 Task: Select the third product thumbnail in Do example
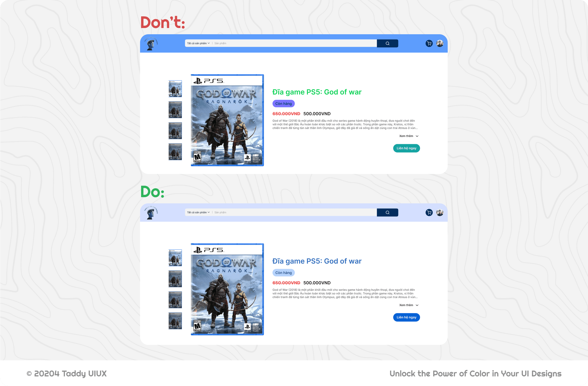(x=175, y=300)
